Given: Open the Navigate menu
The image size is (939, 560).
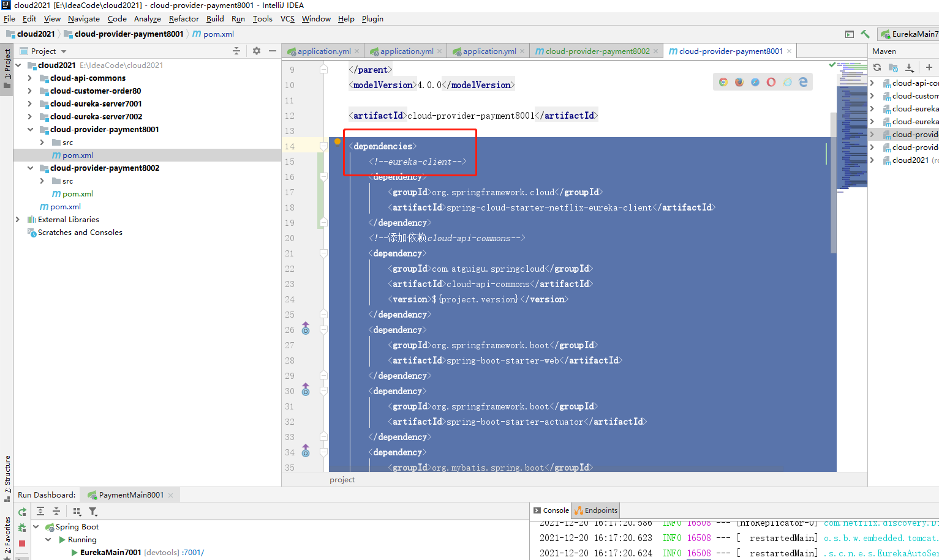Looking at the screenshot, I should (83, 19).
